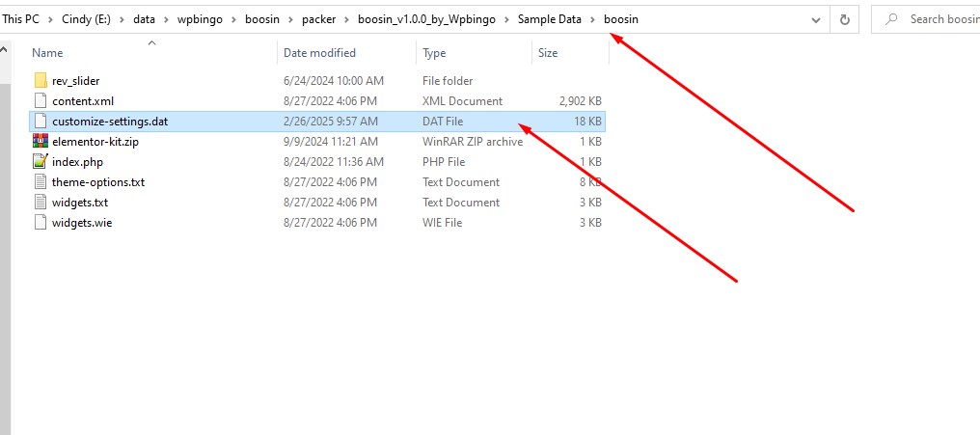This screenshot has height=435, width=980.
Task: Click the refresh button in address bar
Action: click(844, 19)
